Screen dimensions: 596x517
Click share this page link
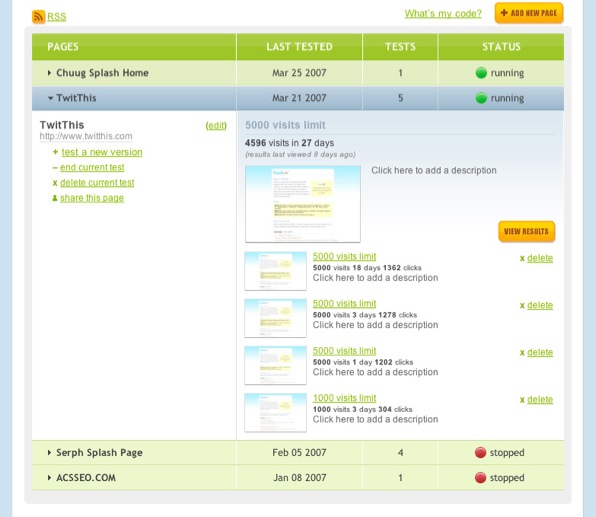pyautogui.click(x=92, y=198)
